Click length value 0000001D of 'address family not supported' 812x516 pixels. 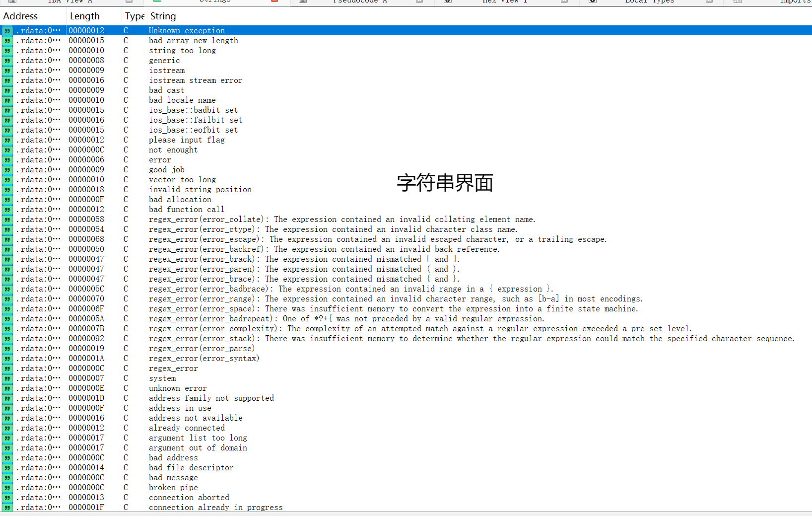click(86, 398)
